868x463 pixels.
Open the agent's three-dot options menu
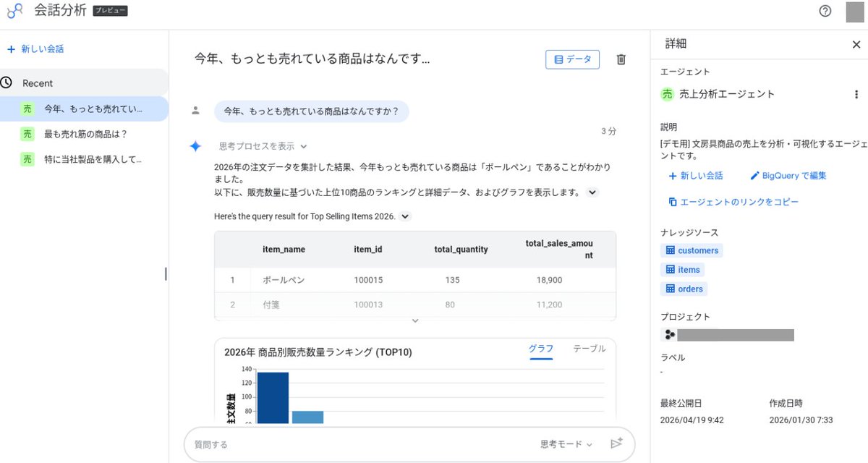pos(856,93)
